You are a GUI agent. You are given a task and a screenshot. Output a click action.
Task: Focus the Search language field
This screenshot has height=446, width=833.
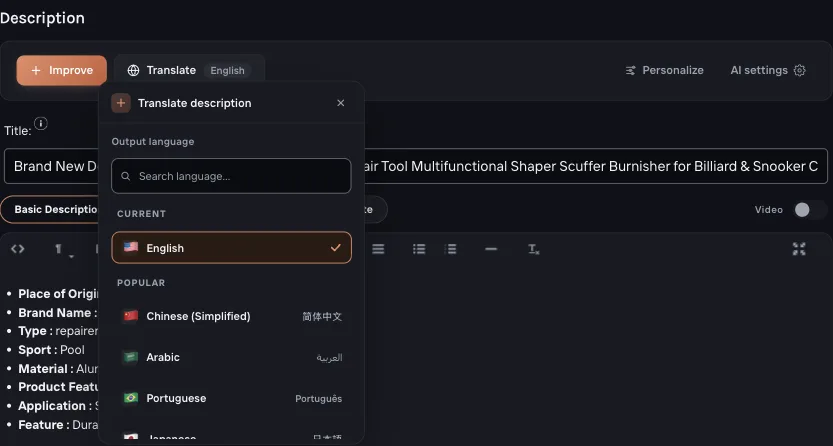click(231, 176)
